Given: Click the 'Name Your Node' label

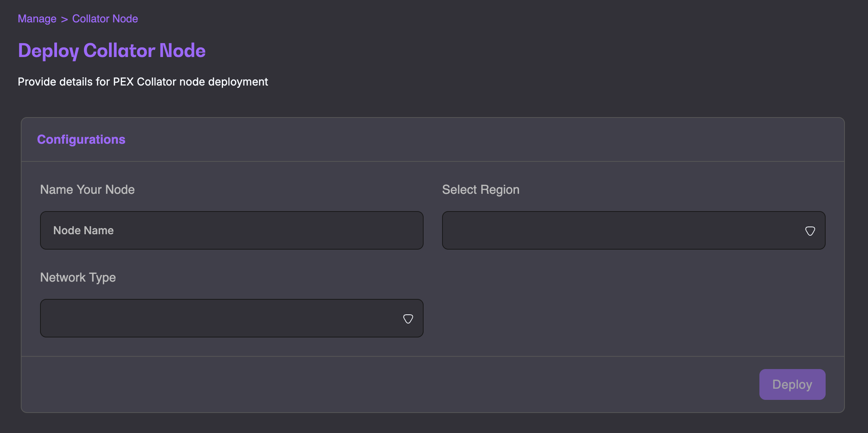Looking at the screenshot, I should point(87,190).
